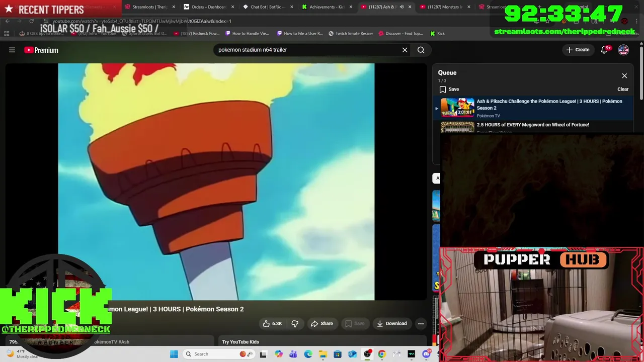Open more actions ellipsis under the video
This screenshot has width=644, height=362.
421,324
